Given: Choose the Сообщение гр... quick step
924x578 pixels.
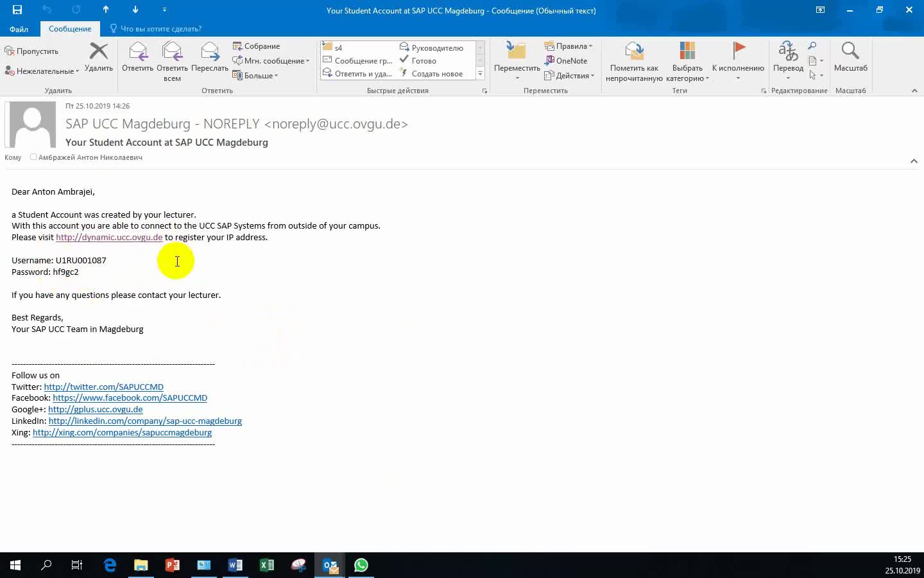Looking at the screenshot, I should (358, 60).
